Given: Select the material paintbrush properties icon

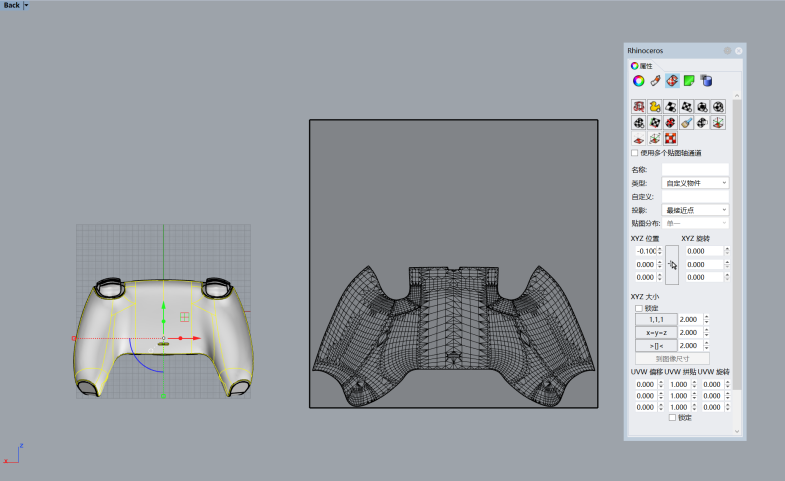Looking at the screenshot, I should pos(655,81).
